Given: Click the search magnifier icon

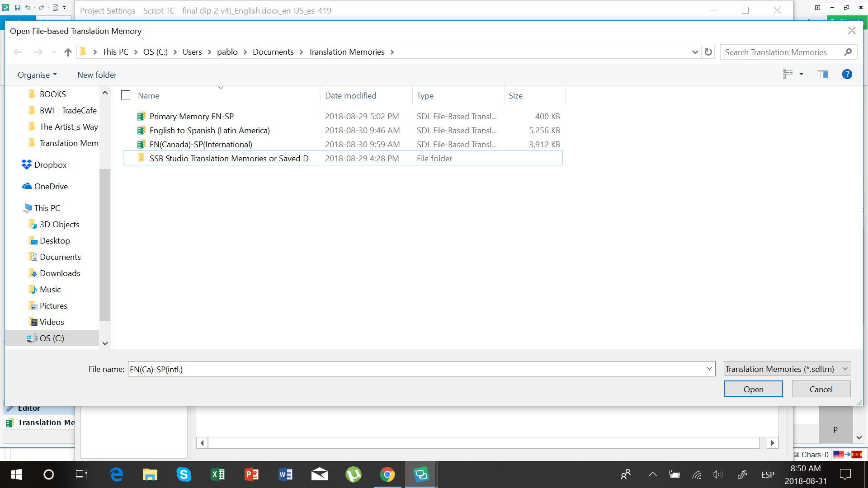Looking at the screenshot, I should click(848, 52).
